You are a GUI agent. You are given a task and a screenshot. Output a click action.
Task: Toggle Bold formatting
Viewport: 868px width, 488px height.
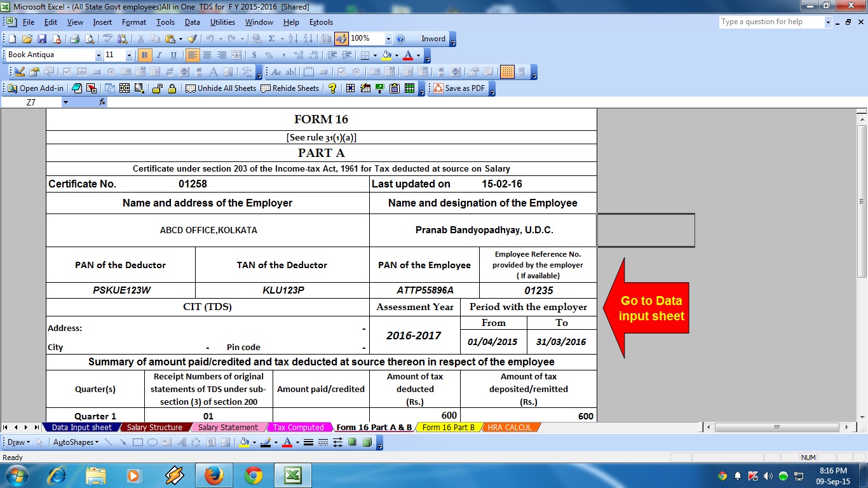(x=145, y=55)
